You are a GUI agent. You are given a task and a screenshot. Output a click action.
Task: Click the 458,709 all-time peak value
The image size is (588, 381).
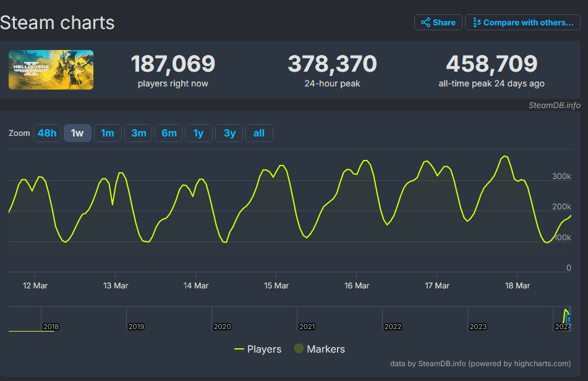(492, 64)
